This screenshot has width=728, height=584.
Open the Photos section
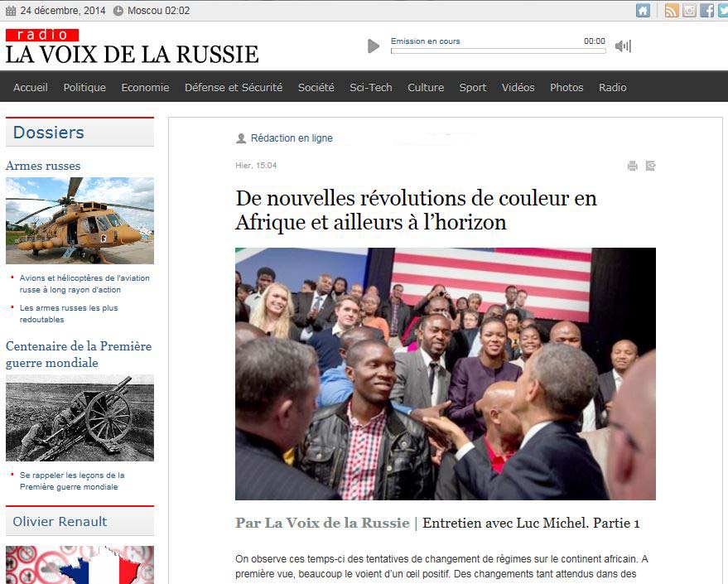566,87
